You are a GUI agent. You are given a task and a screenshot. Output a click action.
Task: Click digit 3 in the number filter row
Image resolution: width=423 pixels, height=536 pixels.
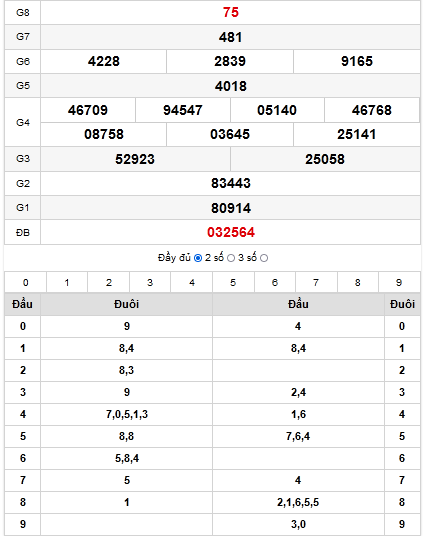click(x=150, y=283)
